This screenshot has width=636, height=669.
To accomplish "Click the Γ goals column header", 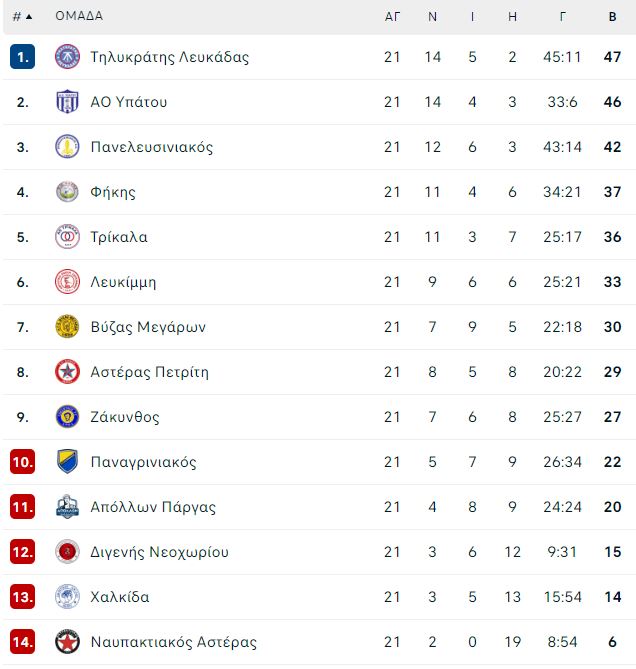I will [563, 17].
